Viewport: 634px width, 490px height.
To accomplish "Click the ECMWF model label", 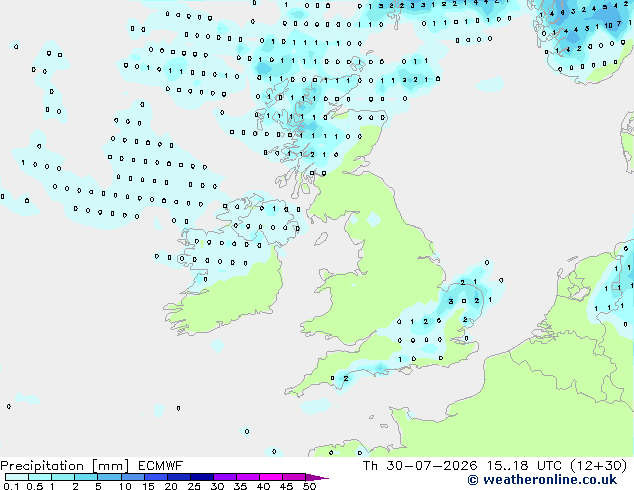I will (x=161, y=466).
